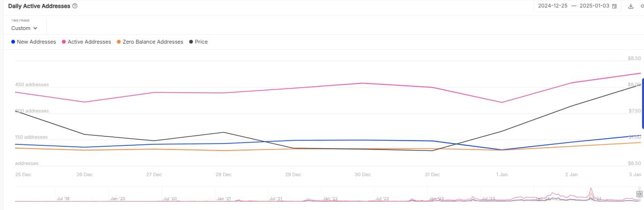
Task: Click the dark Price legend dot
Action: (x=191, y=42)
